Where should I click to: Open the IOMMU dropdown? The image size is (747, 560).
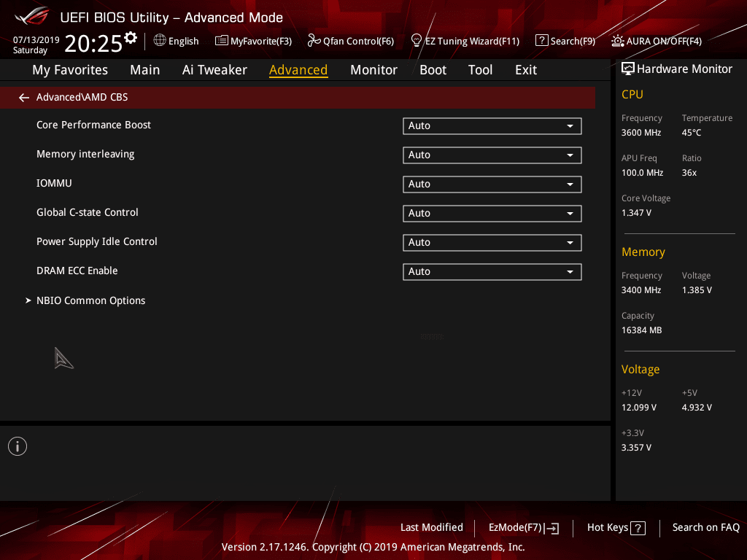(x=492, y=184)
